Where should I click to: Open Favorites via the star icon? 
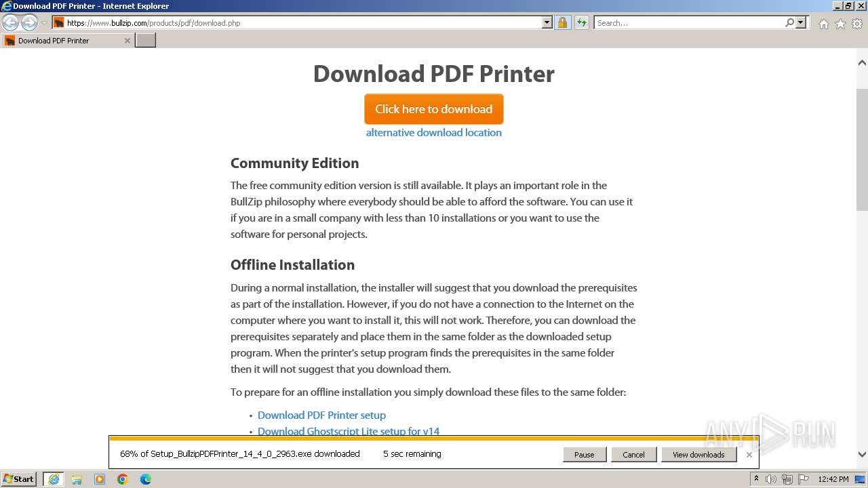[840, 24]
